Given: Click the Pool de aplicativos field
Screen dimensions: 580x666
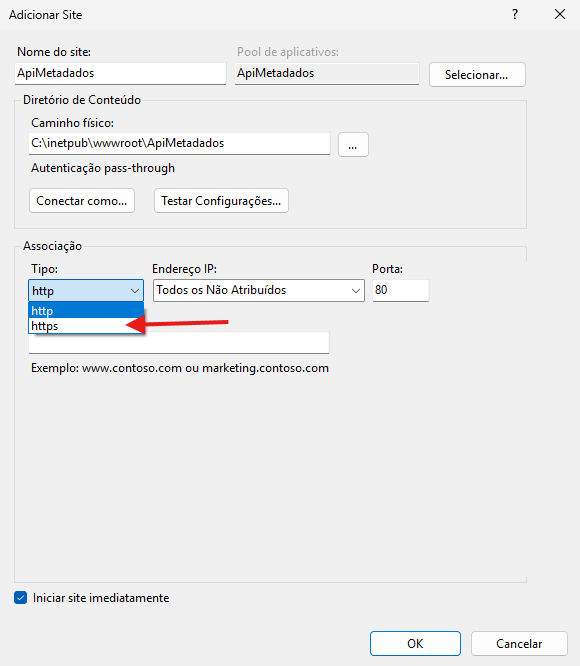Looking at the screenshot, I should coord(327,73).
